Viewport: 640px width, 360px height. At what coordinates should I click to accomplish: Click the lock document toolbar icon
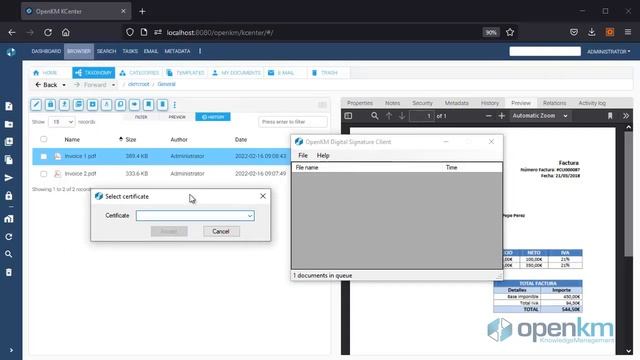point(50,104)
